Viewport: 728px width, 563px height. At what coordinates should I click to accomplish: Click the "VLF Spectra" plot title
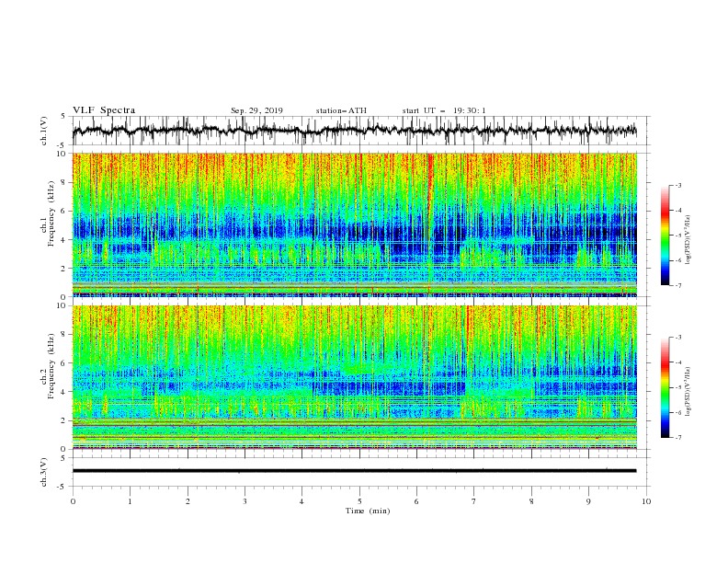pos(104,110)
